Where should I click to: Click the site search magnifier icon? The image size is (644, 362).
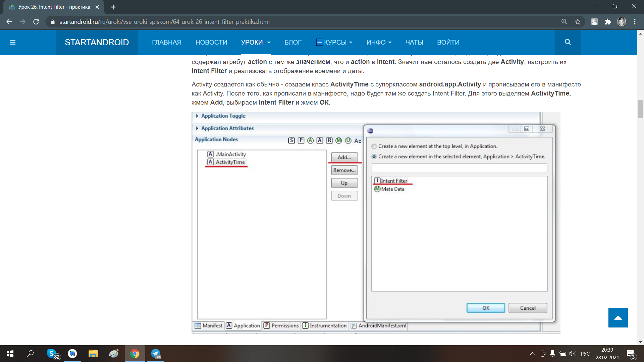(568, 42)
